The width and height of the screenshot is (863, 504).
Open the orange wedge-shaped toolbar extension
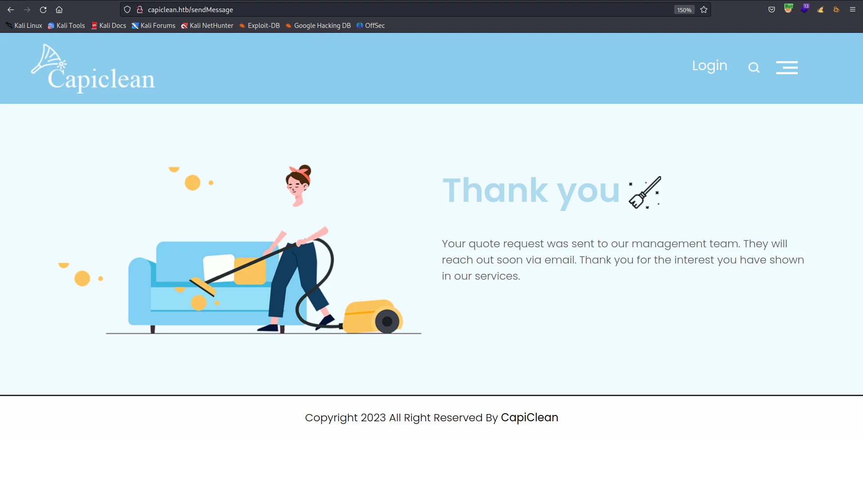(820, 9)
